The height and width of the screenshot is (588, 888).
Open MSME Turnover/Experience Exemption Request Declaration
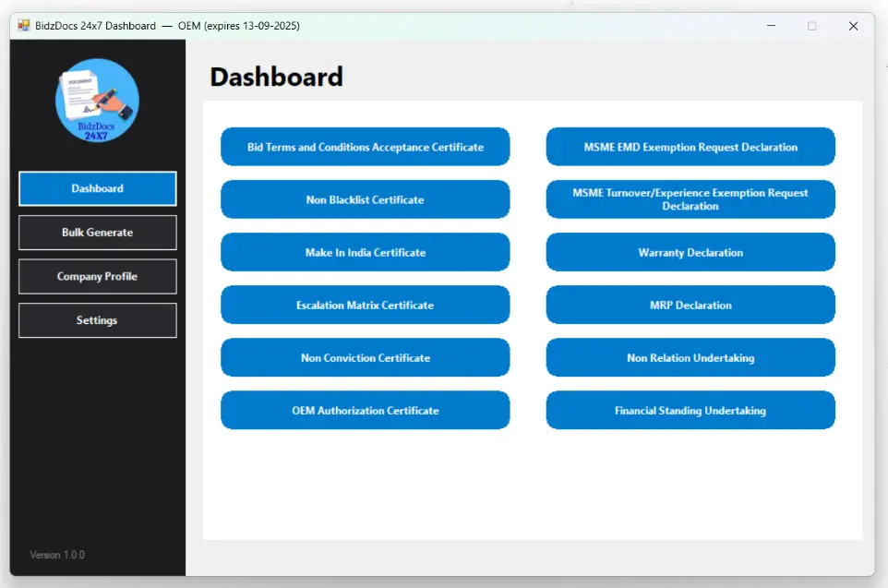point(690,199)
